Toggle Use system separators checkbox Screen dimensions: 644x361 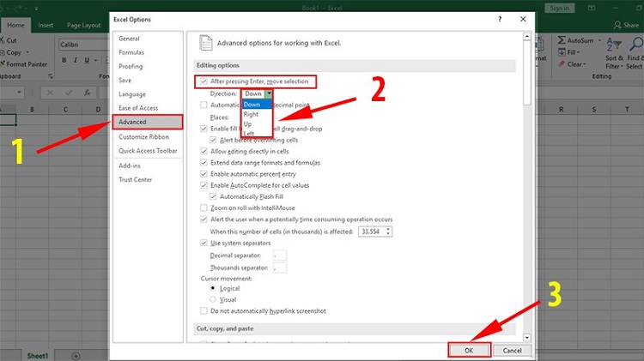tap(204, 243)
